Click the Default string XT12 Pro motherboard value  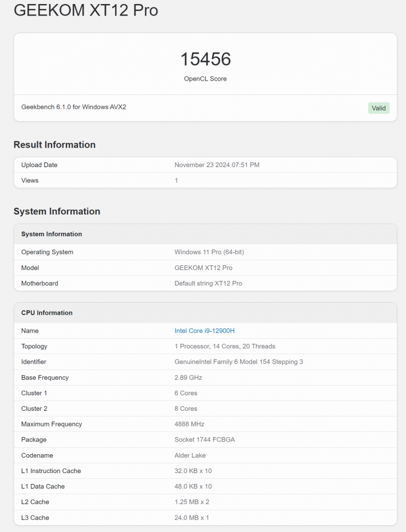pyautogui.click(x=208, y=283)
